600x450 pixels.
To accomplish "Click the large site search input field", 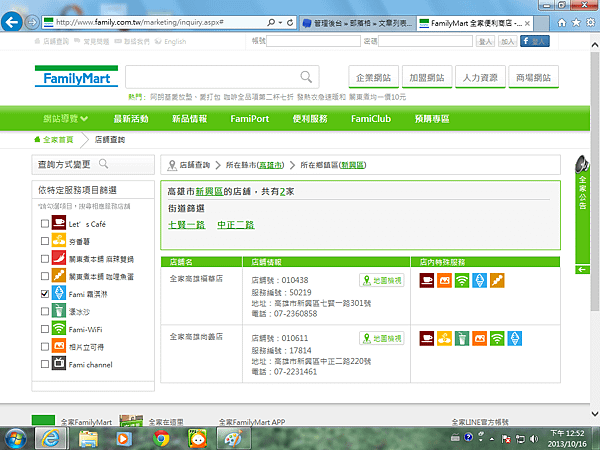I will tap(222, 77).
